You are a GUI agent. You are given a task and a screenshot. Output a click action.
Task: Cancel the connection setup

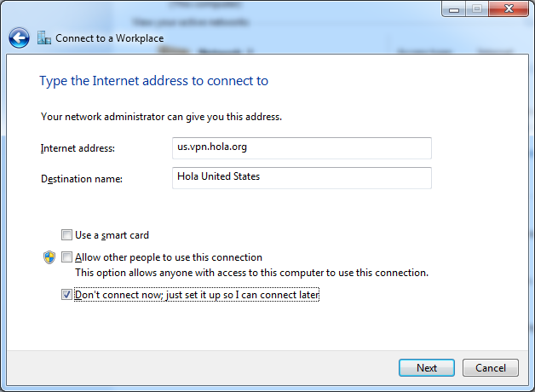click(x=491, y=368)
